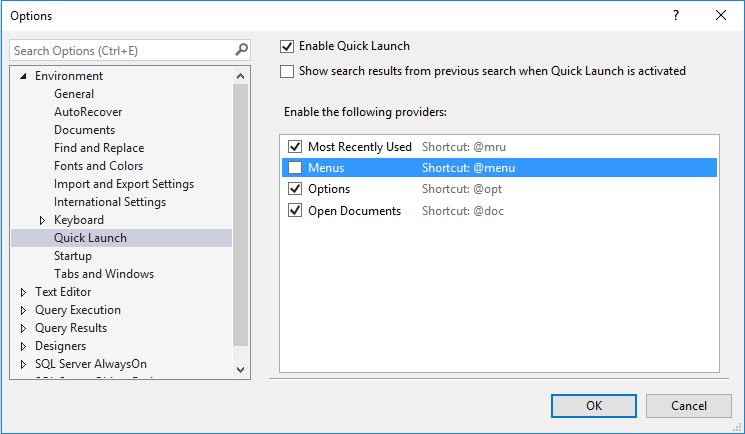Expand the Designers tree node
745x434 pixels.
[24, 346]
